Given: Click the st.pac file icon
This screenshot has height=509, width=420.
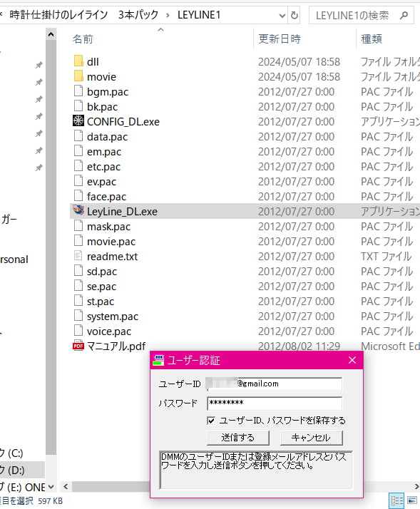Looking at the screenshot, I should pos(78,300).
